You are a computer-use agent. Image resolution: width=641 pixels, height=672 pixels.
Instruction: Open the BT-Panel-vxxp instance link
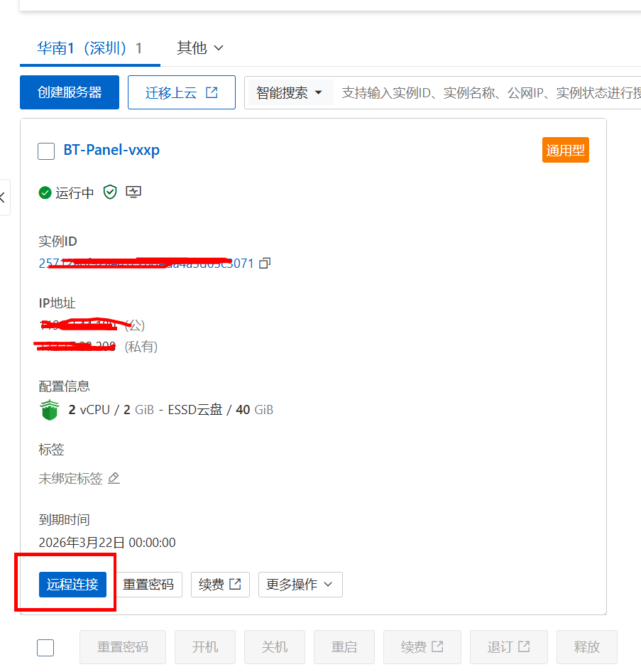111,151
